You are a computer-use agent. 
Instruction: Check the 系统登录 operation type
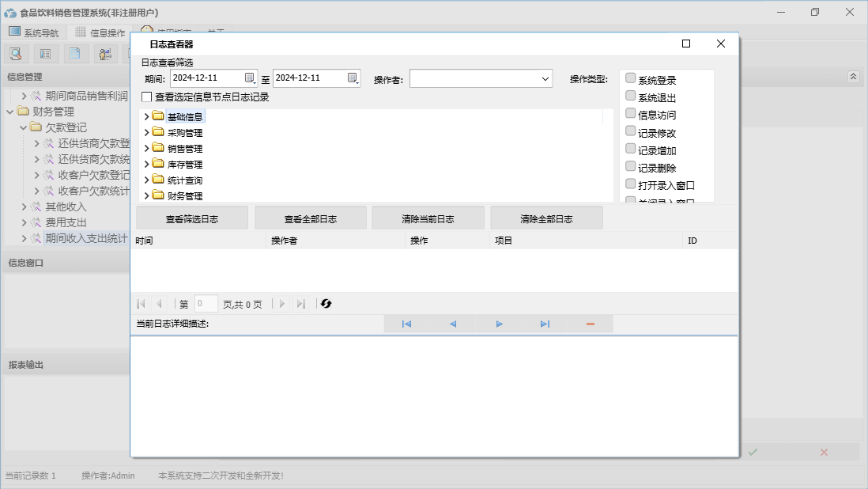click(631, 78)
